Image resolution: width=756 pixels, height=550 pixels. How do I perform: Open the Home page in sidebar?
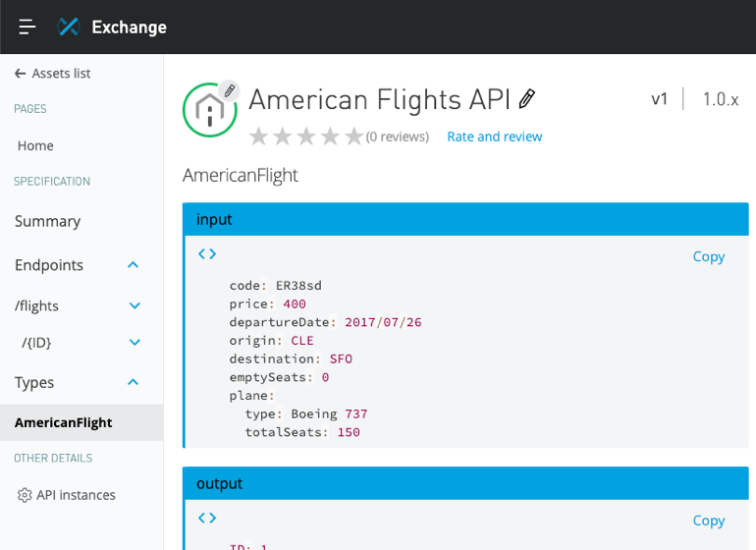point(35,145)
